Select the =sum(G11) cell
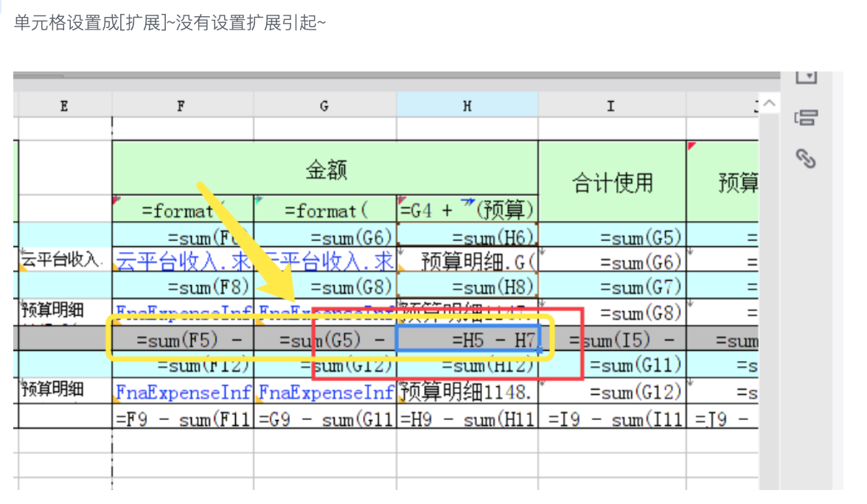 coord(612,365)
